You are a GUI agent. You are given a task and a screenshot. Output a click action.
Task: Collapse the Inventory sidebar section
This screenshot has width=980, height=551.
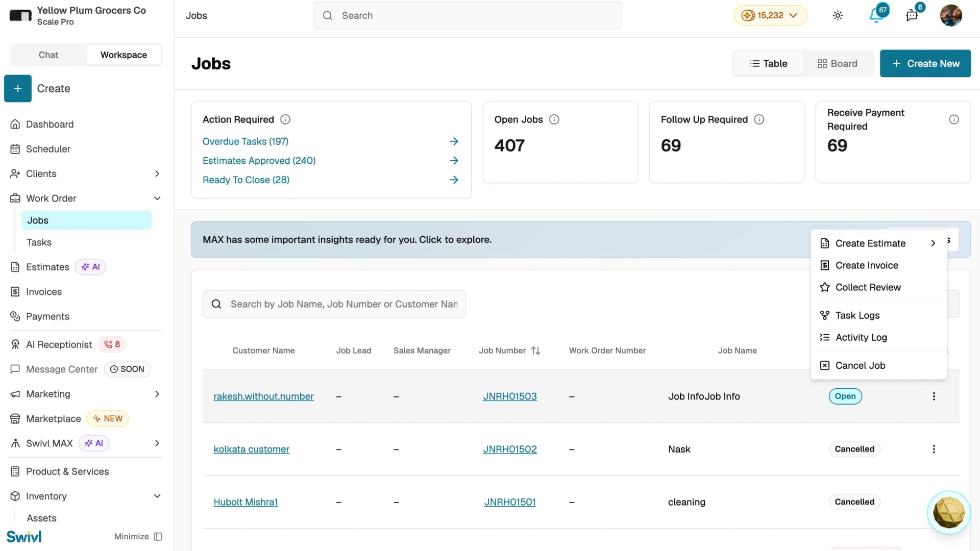[x=157, y=496]
